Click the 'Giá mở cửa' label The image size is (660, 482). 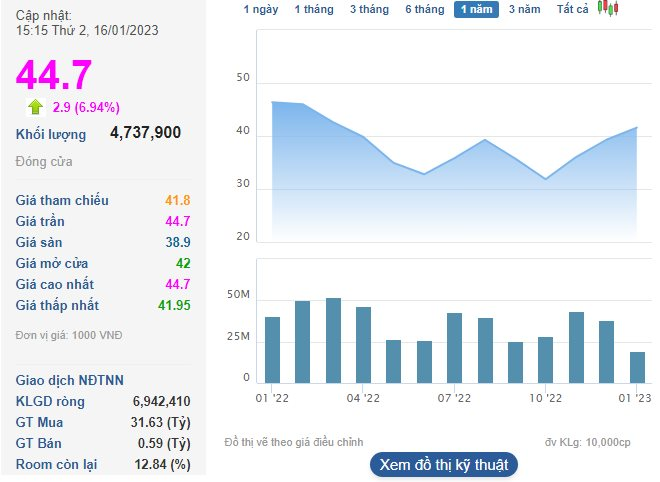pos(52,264)
